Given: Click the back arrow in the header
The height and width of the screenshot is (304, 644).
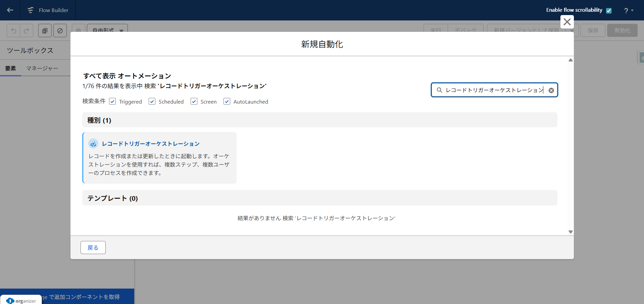Looking at the screenshot, I should tap(10, 10).
